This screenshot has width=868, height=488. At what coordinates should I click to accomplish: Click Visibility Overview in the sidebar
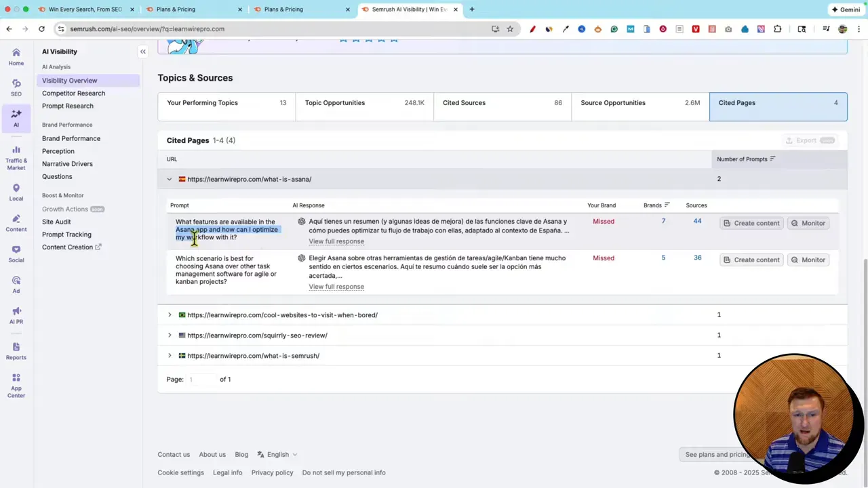(x=69, y=80)
